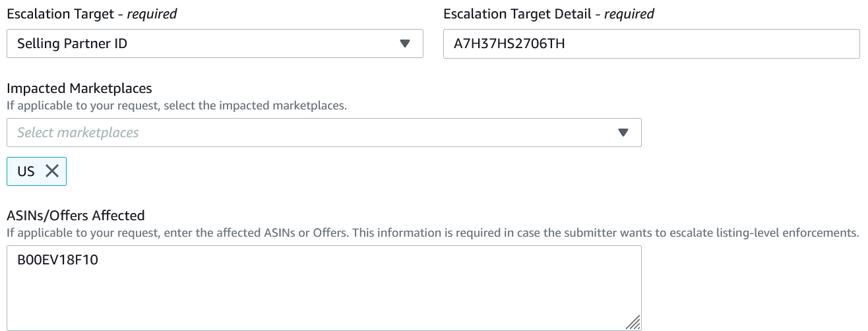
Task: Click the Impacted Marketplaces heading
Action: tap(79, 88)
